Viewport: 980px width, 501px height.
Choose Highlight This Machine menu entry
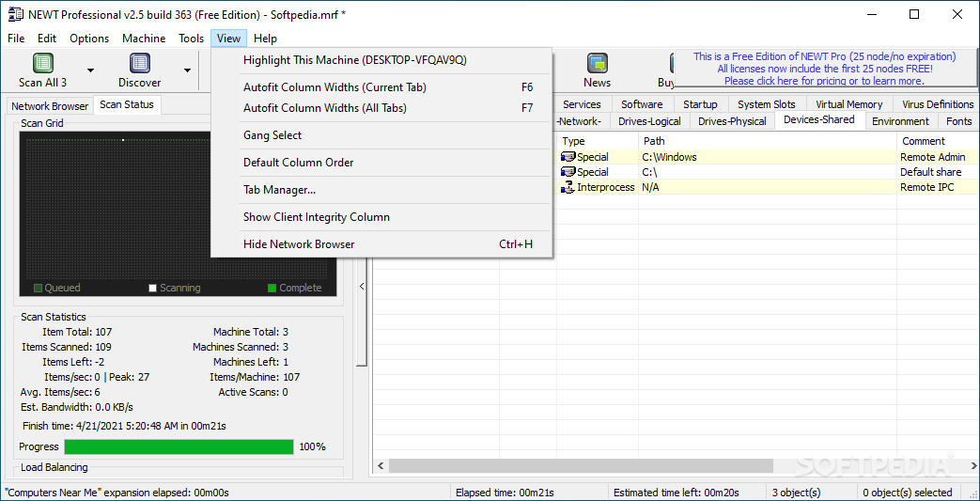[381, 60]
